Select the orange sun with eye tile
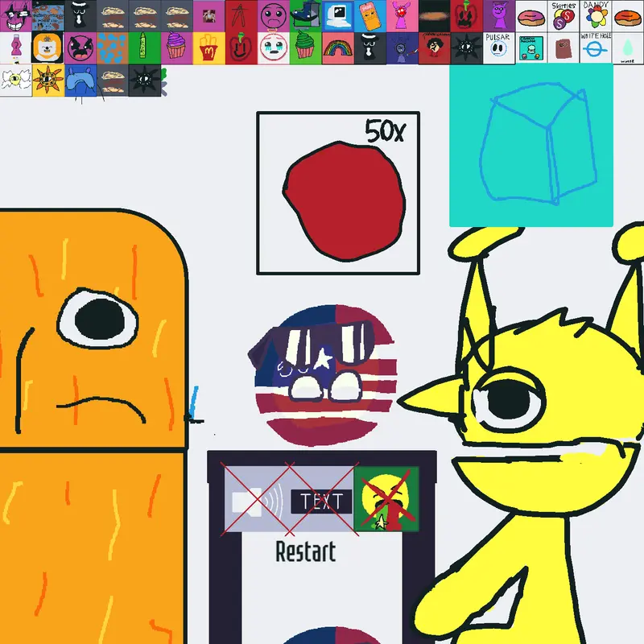 (48, 80)
